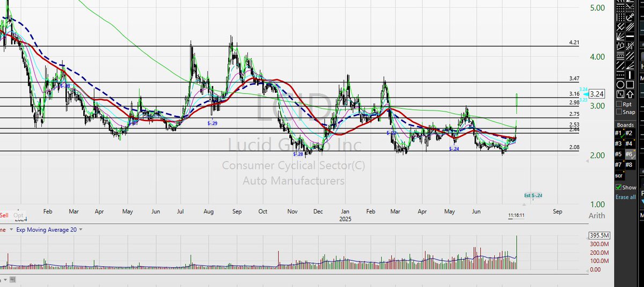Screen dimensions: 644x287
Task: Select the diagonal trend line tool
Action: tap(620, 65)
